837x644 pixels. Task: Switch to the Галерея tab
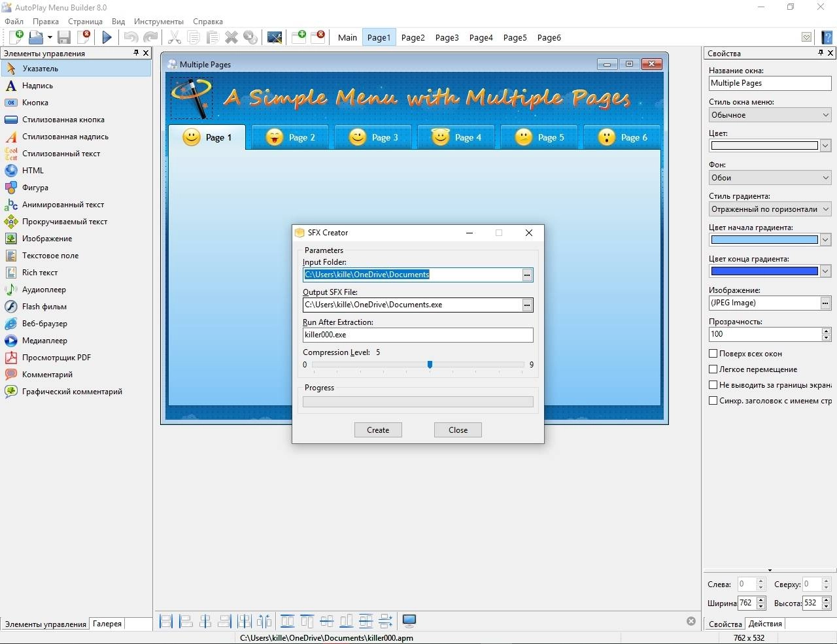(107, 624)
